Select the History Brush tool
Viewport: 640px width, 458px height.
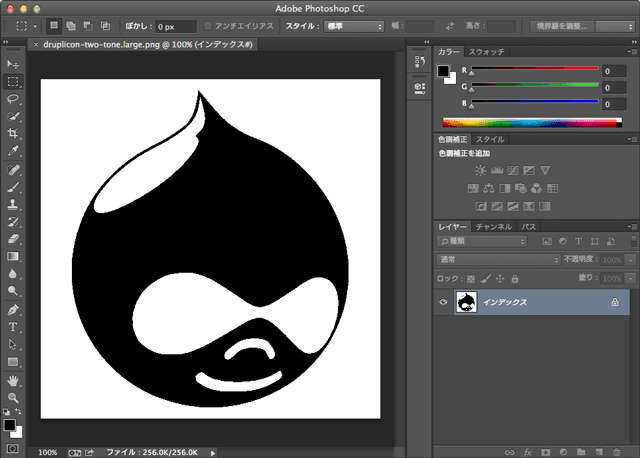pyautogui.click(x=13, y=222)
